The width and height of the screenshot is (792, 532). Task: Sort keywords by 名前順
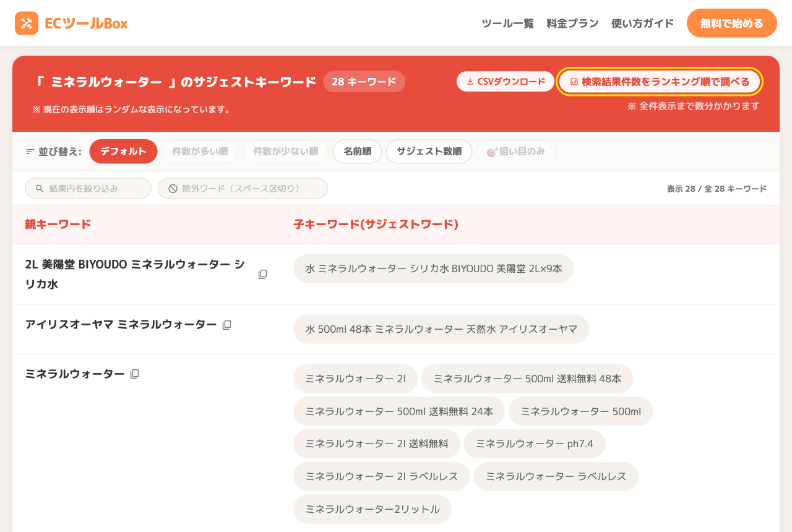click(x=357, y=152)
